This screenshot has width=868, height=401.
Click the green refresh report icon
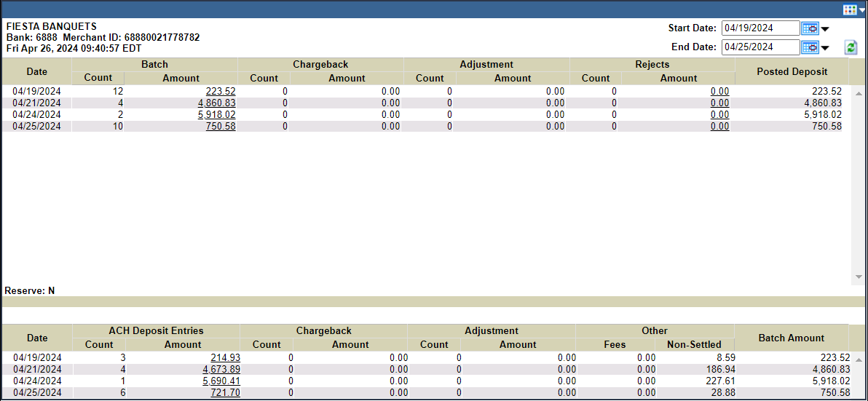pyautogui.click(x=850, y=47)
